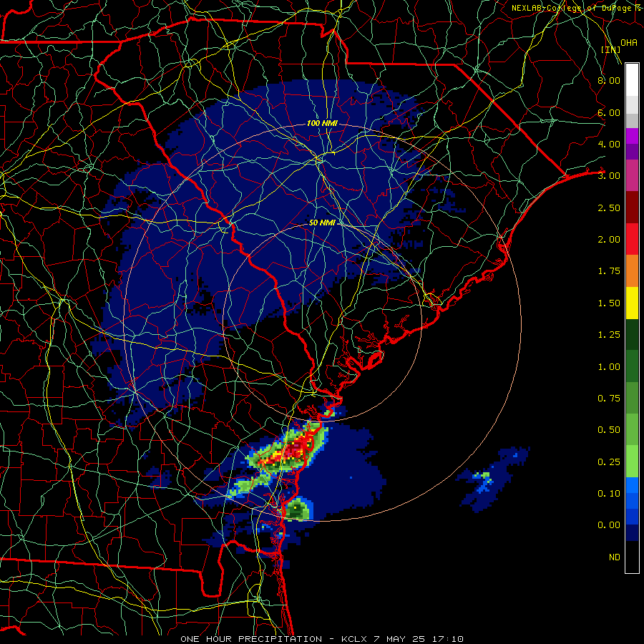Click the "1.75" legend value
The width and height of the screenshot is (644, 644).
(x=609, y=271)
